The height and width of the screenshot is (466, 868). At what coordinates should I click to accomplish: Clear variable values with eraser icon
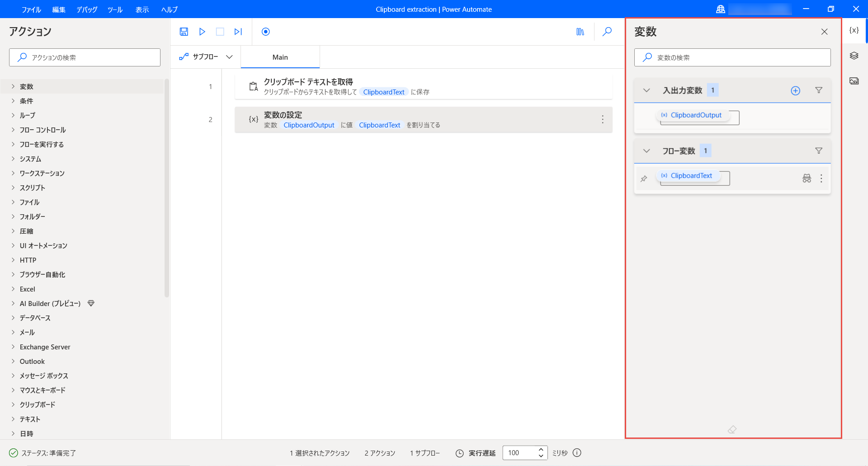point(732,429)
